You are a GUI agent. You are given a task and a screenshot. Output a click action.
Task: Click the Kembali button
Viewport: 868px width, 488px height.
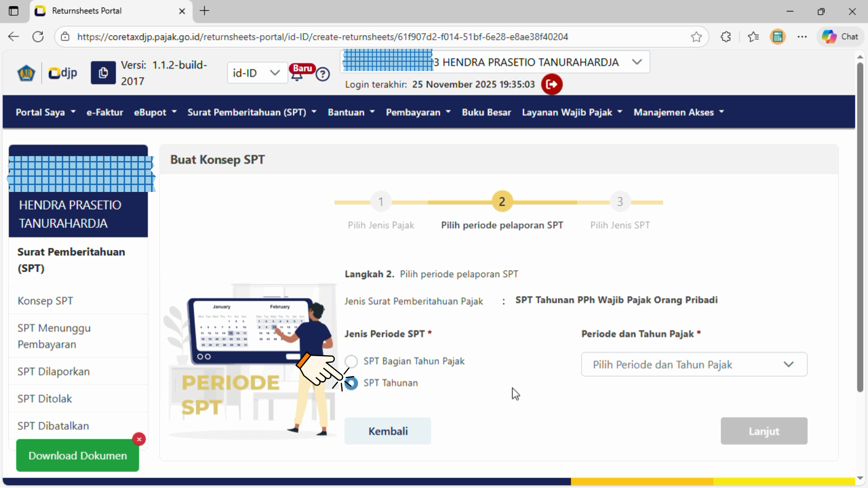pos(388,431)
